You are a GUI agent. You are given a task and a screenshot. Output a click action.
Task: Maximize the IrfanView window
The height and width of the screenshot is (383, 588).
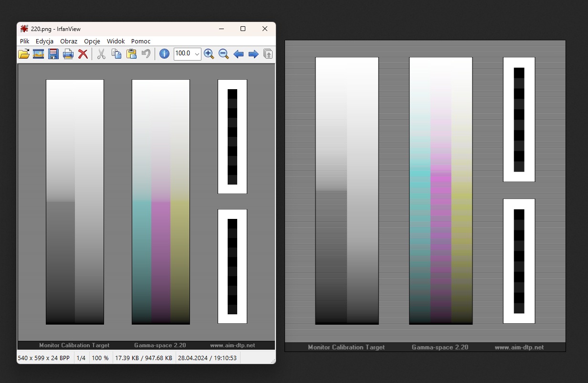(x=243, y=29)
